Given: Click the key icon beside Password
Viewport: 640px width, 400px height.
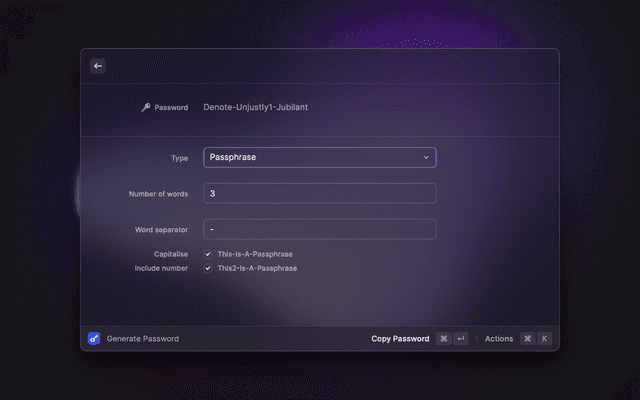Looking at the screenshot, I should click(x=146, y=107).
